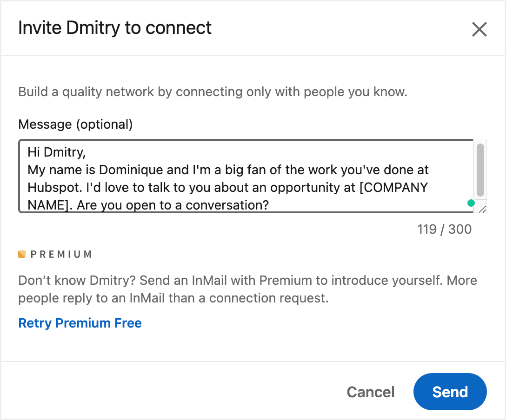Click the resize handle on the message box
Viewport: 506px width, 420px height.
[x=483, y=210]
